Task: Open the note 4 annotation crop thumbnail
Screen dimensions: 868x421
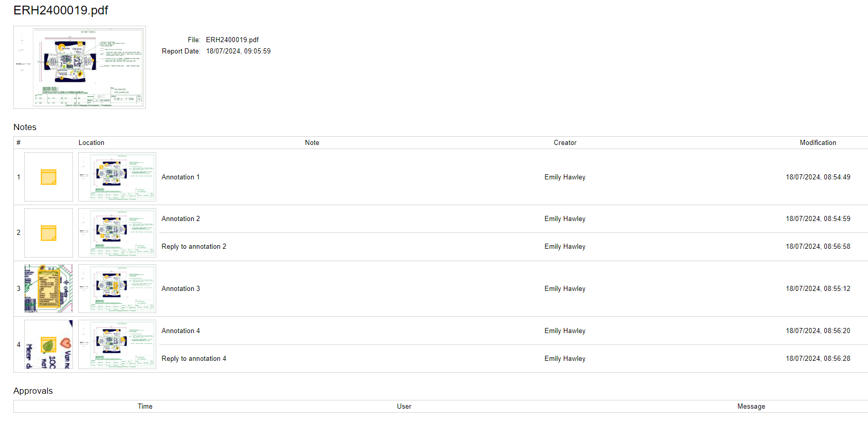Action: pos(48,344)
